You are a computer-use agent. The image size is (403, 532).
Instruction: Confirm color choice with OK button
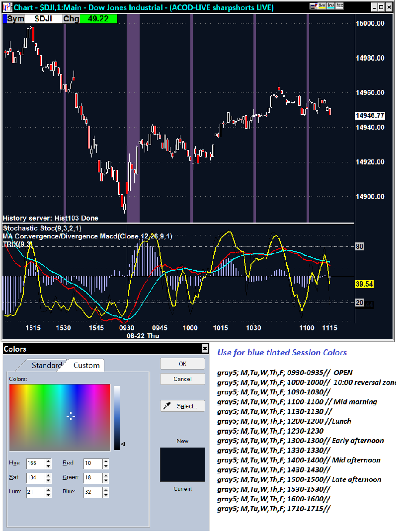pos(183,364)
